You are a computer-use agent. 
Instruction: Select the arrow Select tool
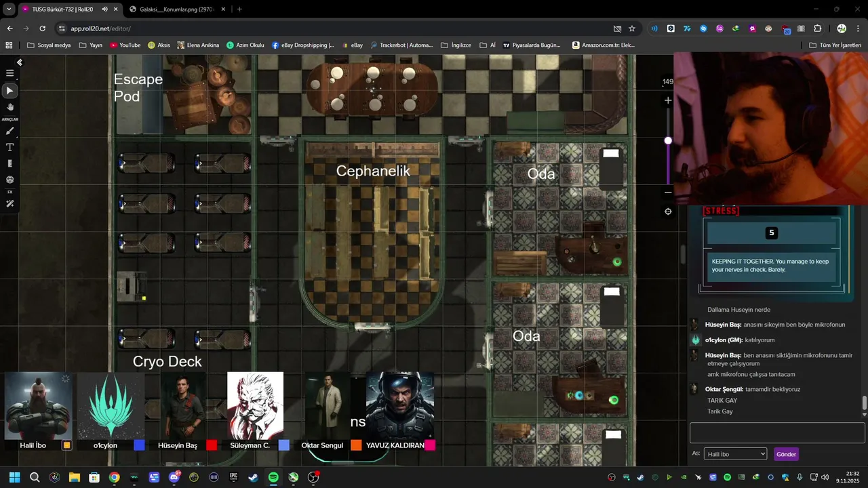click(9, 90)
